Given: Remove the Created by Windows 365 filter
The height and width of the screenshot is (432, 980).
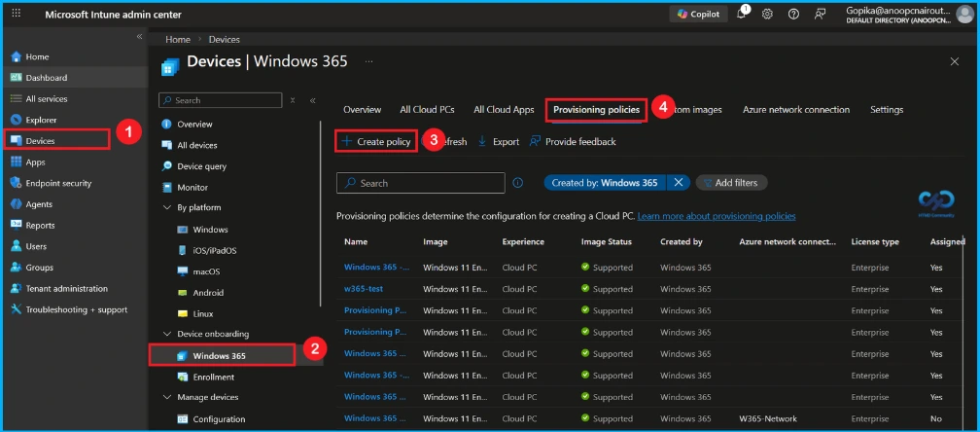Looking at the screenshot, I should [679, 183].
